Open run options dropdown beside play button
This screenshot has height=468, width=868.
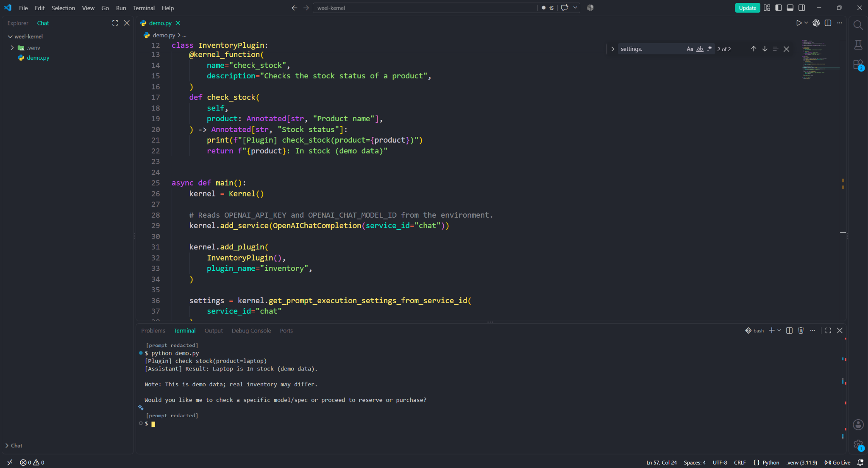(806, 23)
